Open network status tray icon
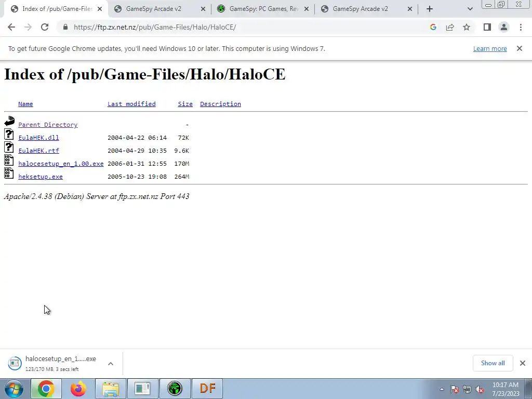 click(x=467, y=389)
